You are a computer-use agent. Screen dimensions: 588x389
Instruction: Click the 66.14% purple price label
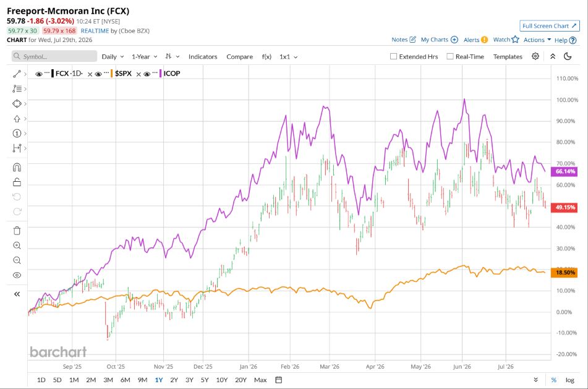pyautogui.click(x=564, y=171)
